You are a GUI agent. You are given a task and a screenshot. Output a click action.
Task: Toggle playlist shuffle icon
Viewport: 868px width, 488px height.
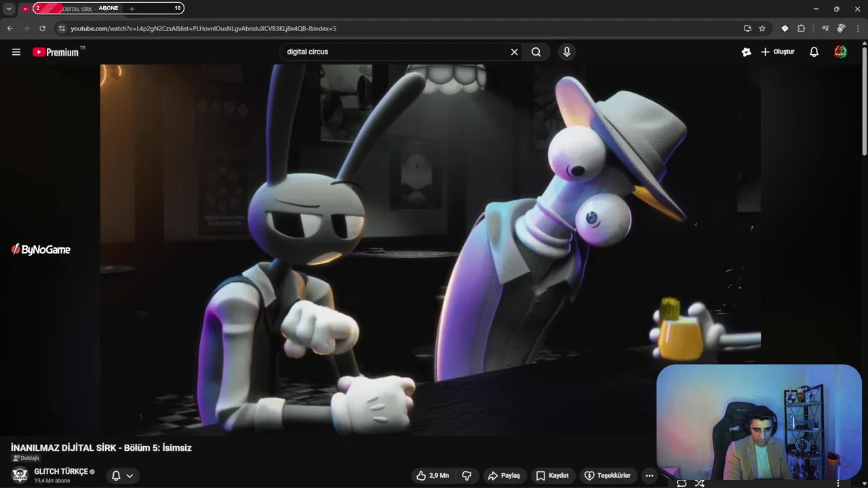tap(699, 483)
